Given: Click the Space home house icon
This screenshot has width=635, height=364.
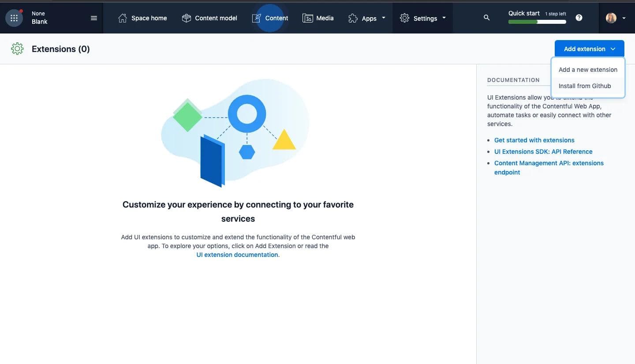Looking at the screenshot, I should pyautogui.click(x=122, y=18).
